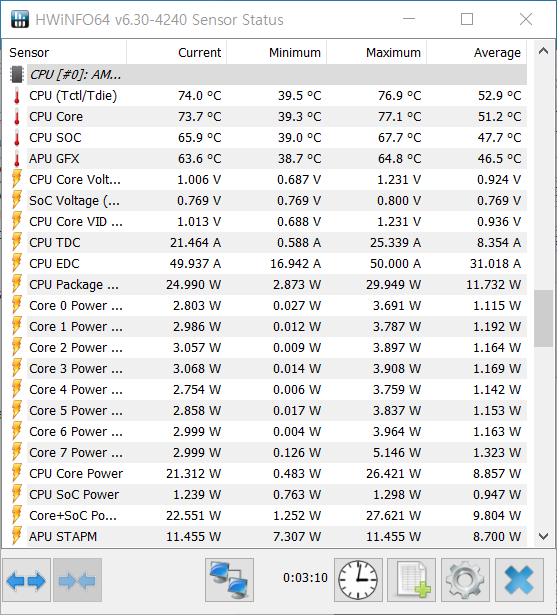Click thermometer icon beside CPU (Tctl/Tdie)

click(17, 96)
